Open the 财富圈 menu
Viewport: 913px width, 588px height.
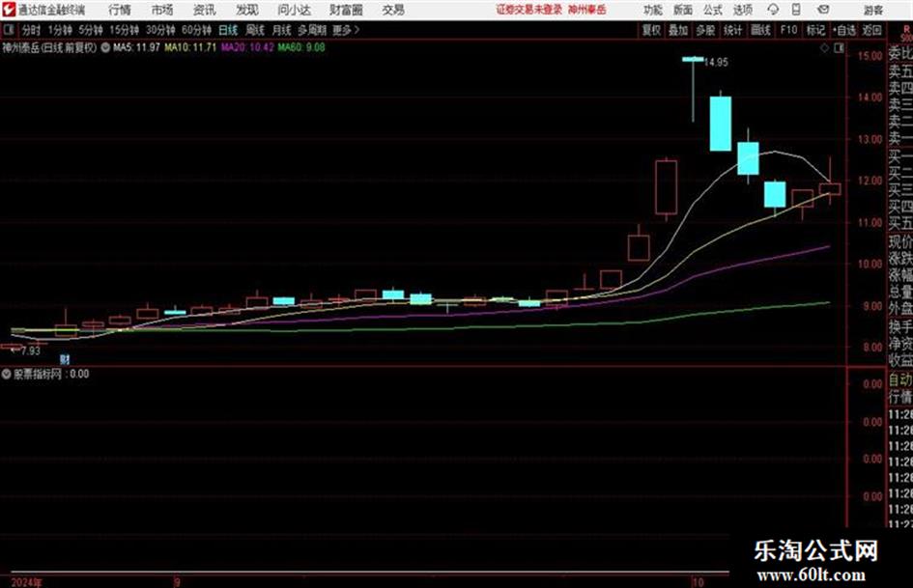point(346,10)
